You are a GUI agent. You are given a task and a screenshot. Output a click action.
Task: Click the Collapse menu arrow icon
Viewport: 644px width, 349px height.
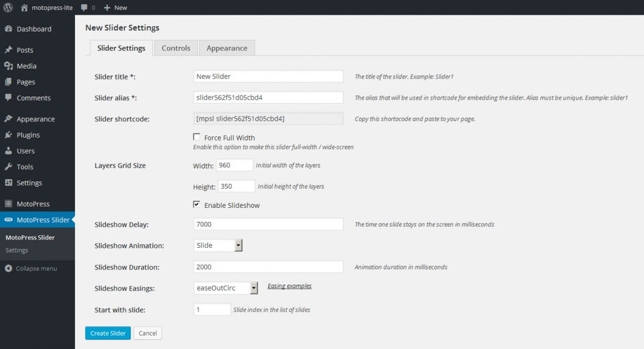point(8,269)
